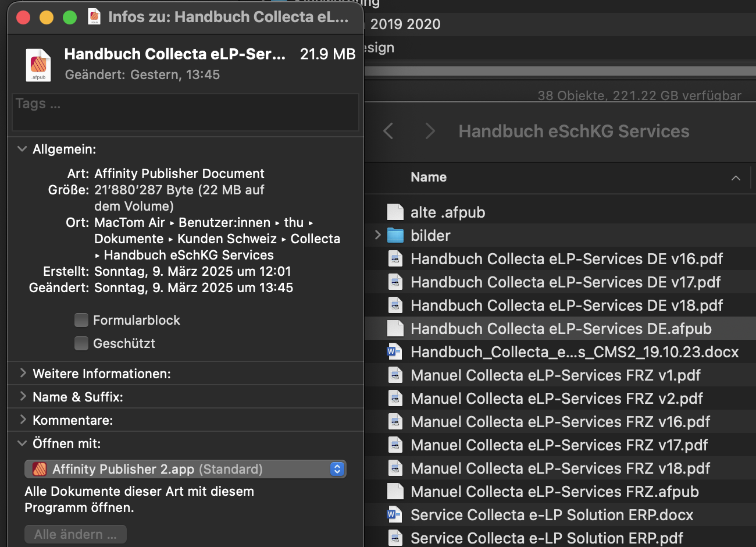Minimize the Info window with yellow button
The height and width of the screenshot is (547, 756).
click(x=47, y=17)
